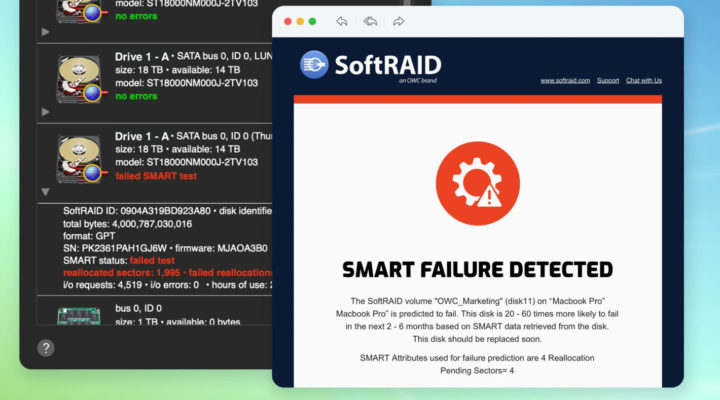Select the disk icon of SATA LUN drive
This screenshot has height=400, width=720.
coord(81,79)
